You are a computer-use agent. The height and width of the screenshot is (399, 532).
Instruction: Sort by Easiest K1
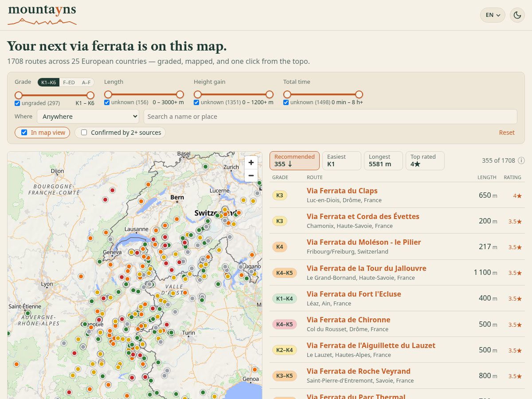pyautogui.click(x=341, y=160)
